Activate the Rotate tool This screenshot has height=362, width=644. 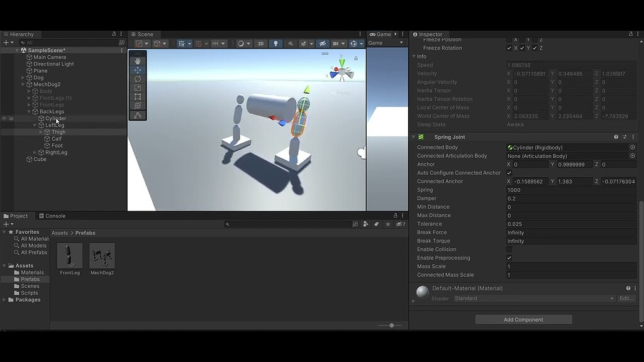pyautogui.click(x=138, y=79)
